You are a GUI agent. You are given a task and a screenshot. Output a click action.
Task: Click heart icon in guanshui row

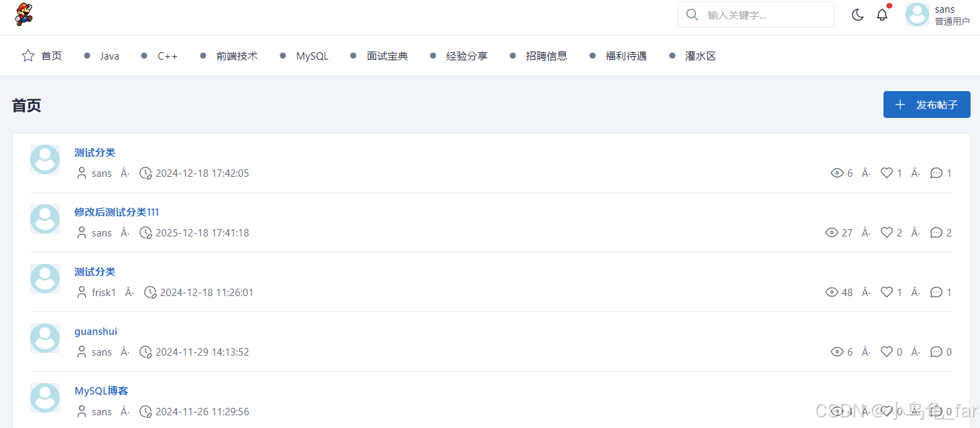[887, 352]
